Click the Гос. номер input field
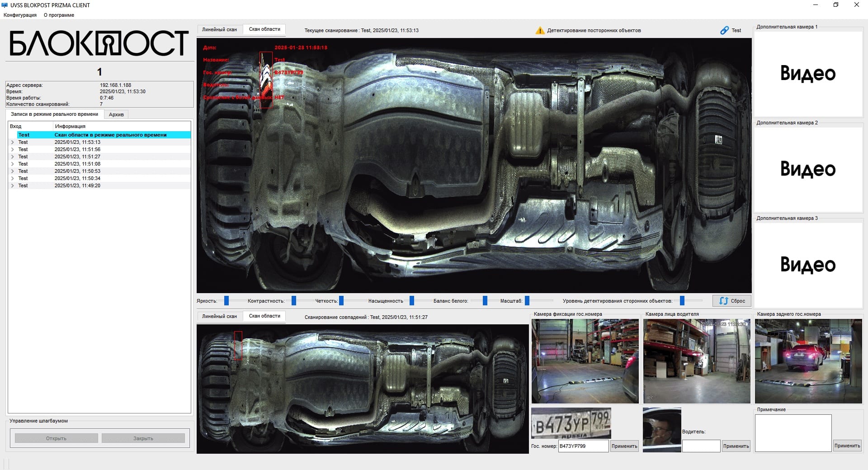868x470 pixels. 583,446
